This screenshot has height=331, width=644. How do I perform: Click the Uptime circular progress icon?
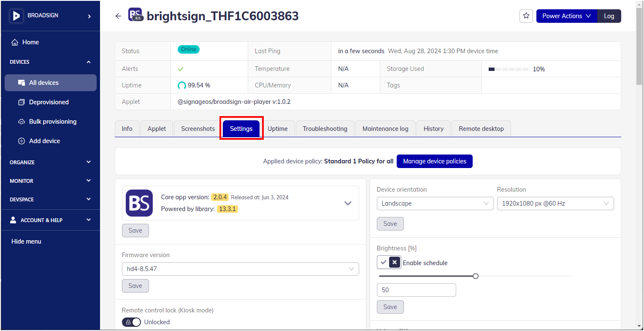(x=182, y=85)
